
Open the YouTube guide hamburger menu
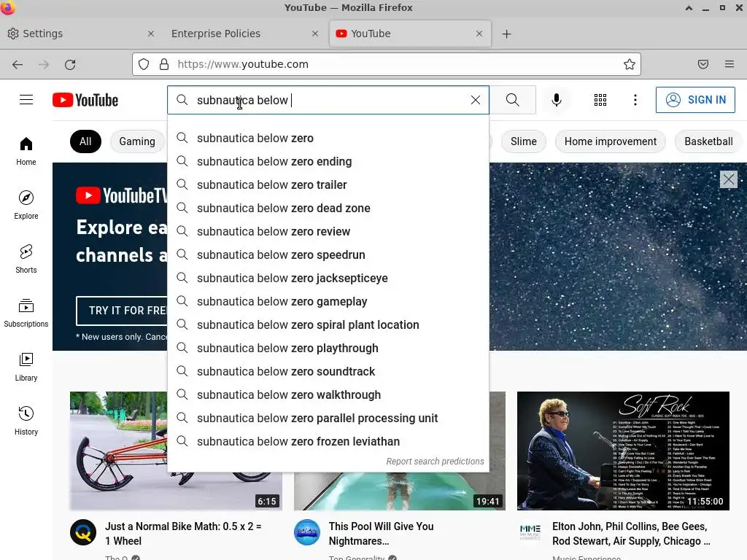[x=26, y=100]
